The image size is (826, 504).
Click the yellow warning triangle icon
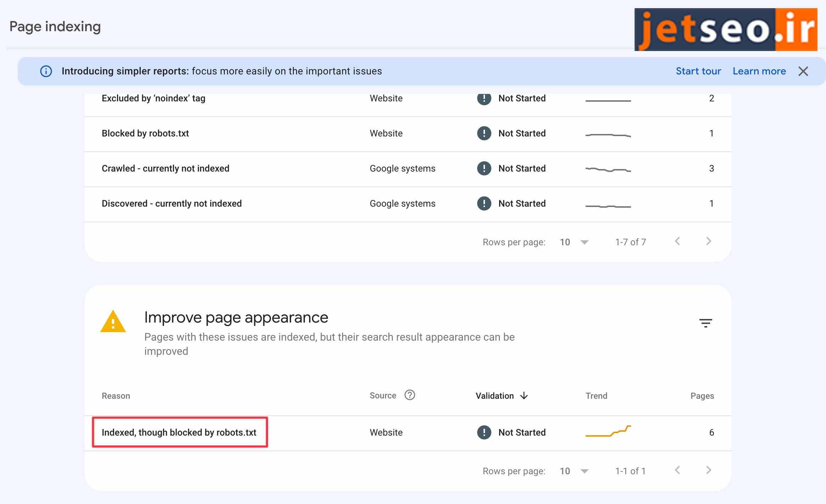click(113, 322)
